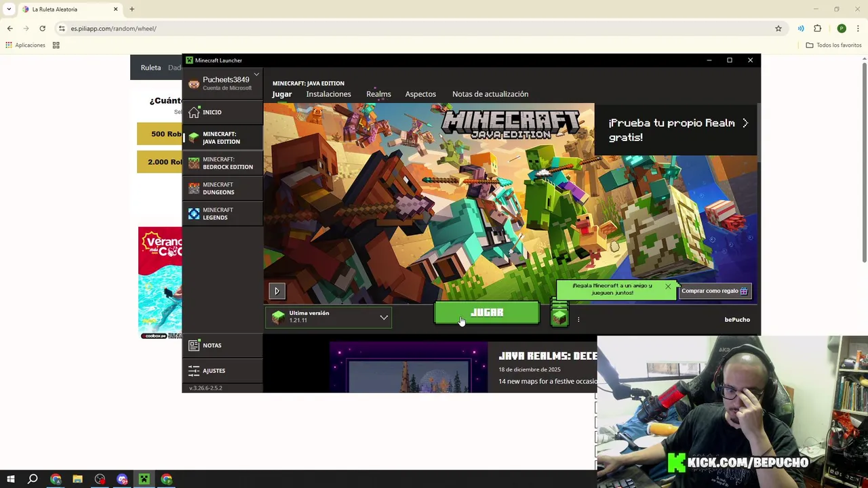The image size is (868, 488).
Task: Expand the account dropdown chevron
Action: tap(256, 75)
